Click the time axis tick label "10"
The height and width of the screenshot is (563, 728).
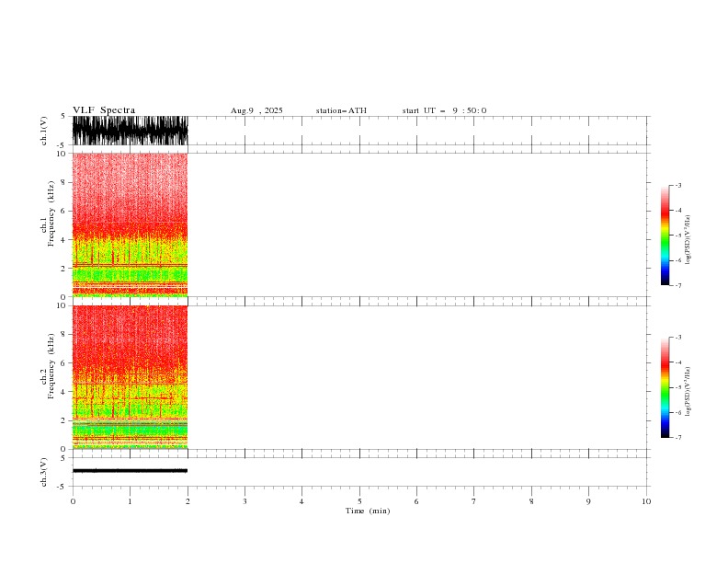(x=646, y=501)
